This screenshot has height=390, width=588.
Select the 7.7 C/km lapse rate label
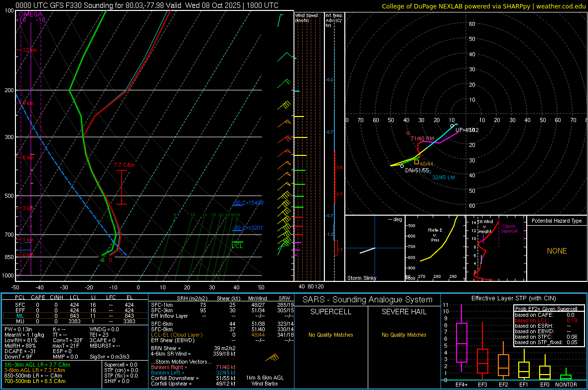pyautogui.click(x=125, y=165)
